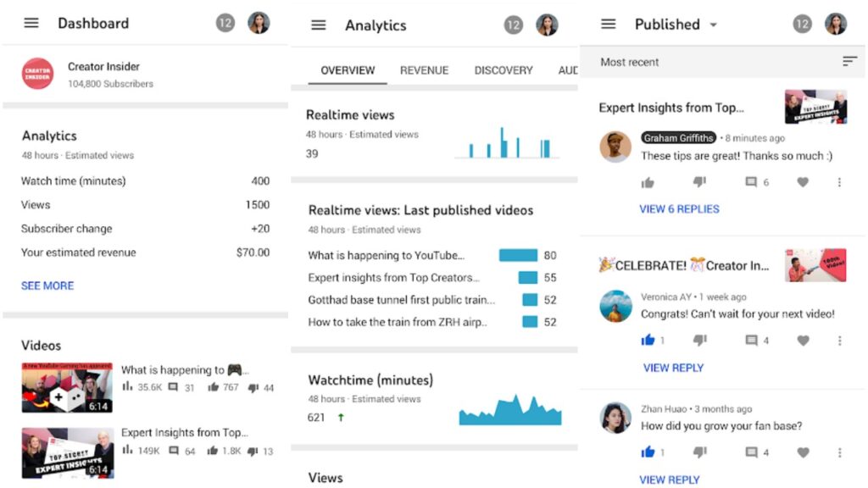Open CELEBRATE Creator Insider video thumbnail
The height and width of the screenshot is (488, 868).
click(815, 265)
